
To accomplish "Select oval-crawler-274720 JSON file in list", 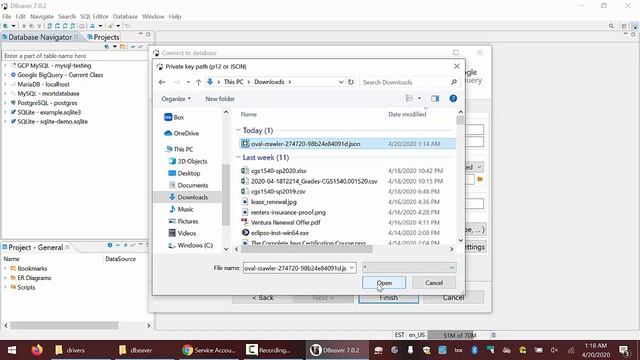I will 348,144.
